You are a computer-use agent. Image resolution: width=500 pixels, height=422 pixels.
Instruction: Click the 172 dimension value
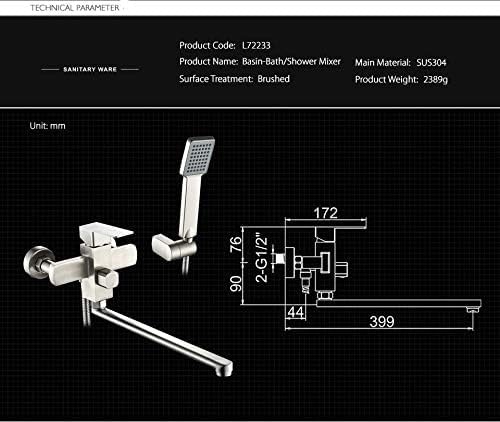tap(326, 213)
